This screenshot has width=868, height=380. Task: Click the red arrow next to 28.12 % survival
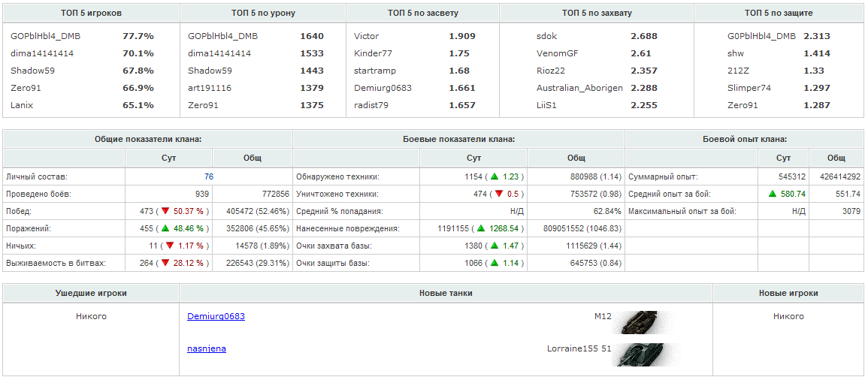click(165, 263)
